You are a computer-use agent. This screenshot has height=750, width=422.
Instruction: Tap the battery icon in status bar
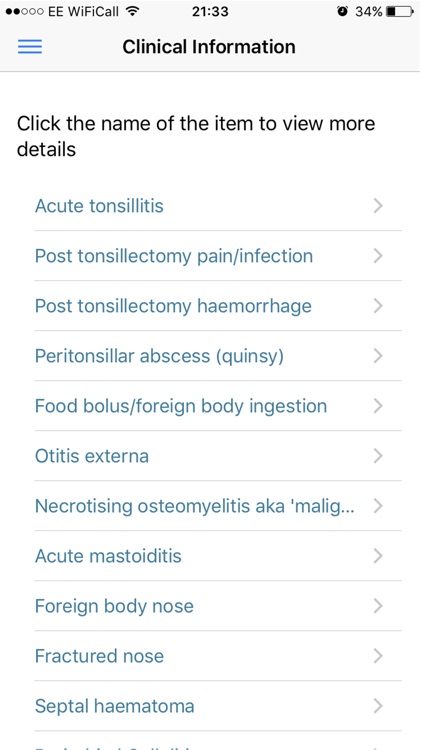400,12
